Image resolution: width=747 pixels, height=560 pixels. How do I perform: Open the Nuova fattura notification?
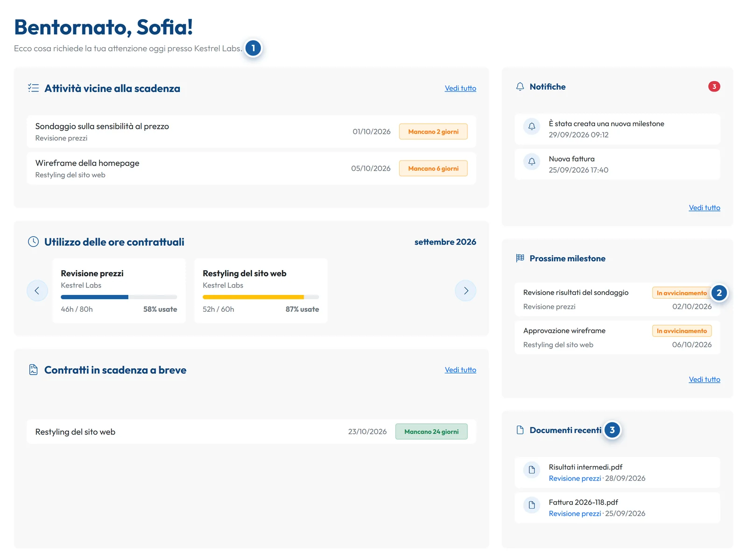617,164
